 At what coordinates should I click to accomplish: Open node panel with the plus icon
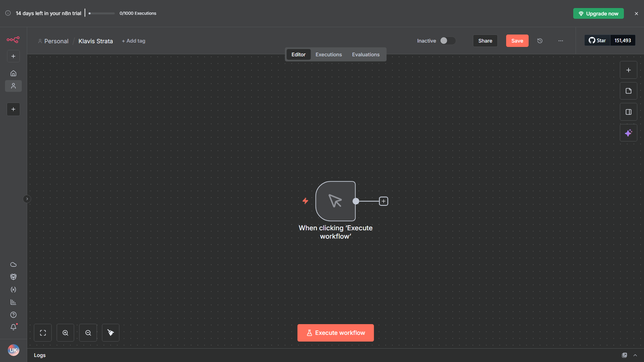click(629, 70)
